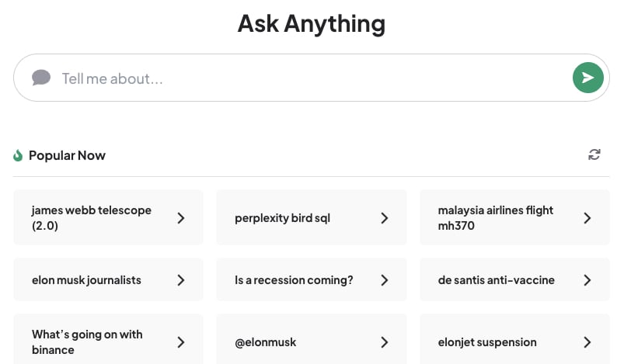The width and height of the screenshot is (624, 364).
Task: Focus the Tell me about search field
Action: point(311,78)
